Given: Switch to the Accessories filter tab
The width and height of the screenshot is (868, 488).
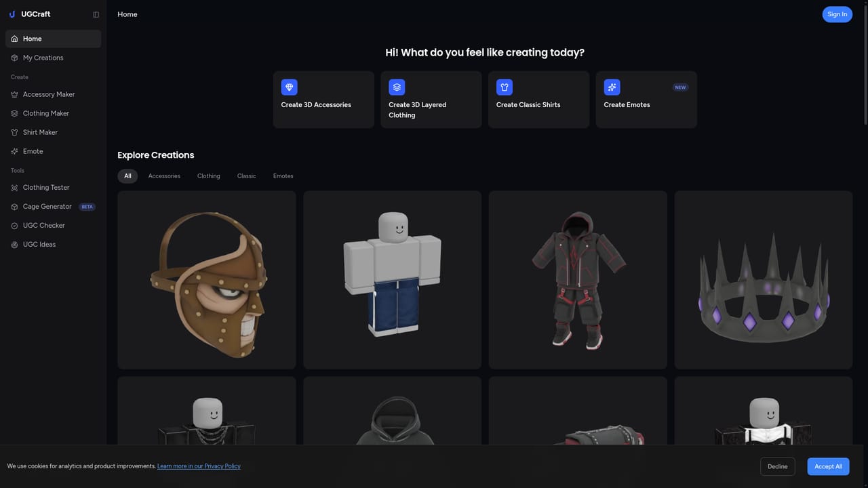Looking at the screenshot, I should tap(164, 176).
